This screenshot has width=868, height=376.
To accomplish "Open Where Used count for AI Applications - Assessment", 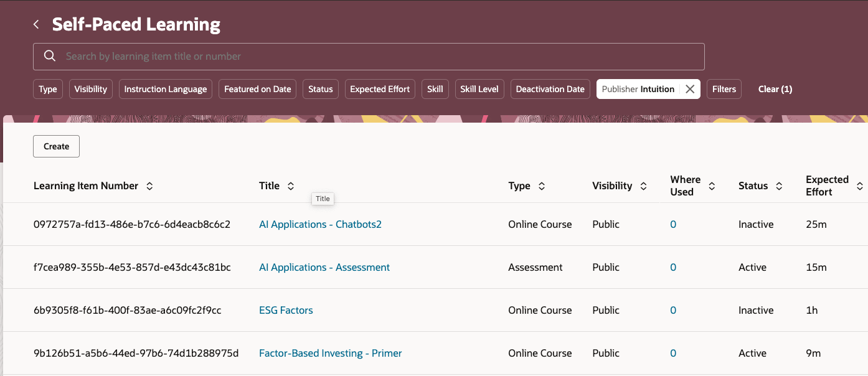I will (x=673, y=267).
